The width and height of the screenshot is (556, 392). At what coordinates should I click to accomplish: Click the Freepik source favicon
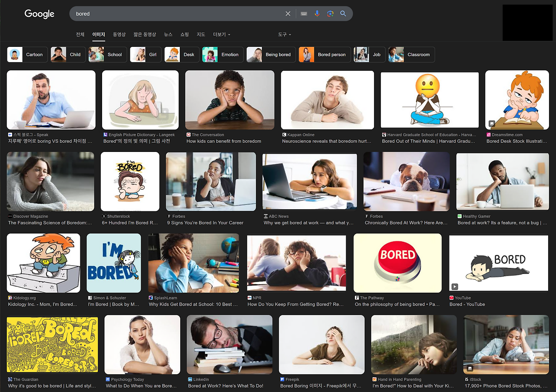click(282, 379)
